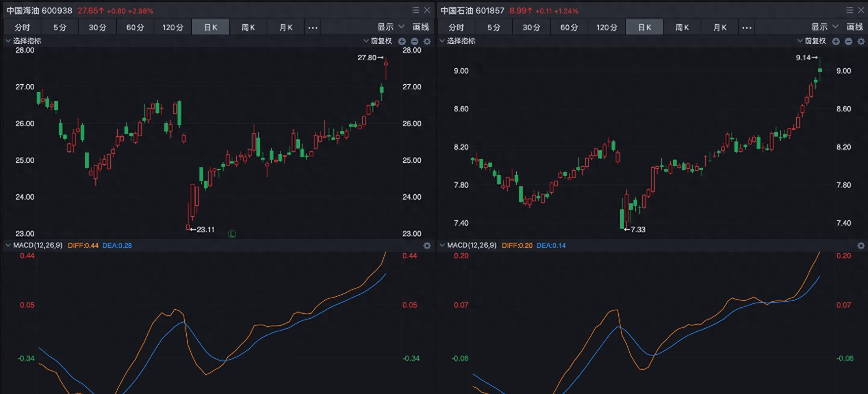The width and height of the screenshot is (868, 394).
Task: Close the 中国海油 600938 chart panel
Action: [x=427, y=10]
